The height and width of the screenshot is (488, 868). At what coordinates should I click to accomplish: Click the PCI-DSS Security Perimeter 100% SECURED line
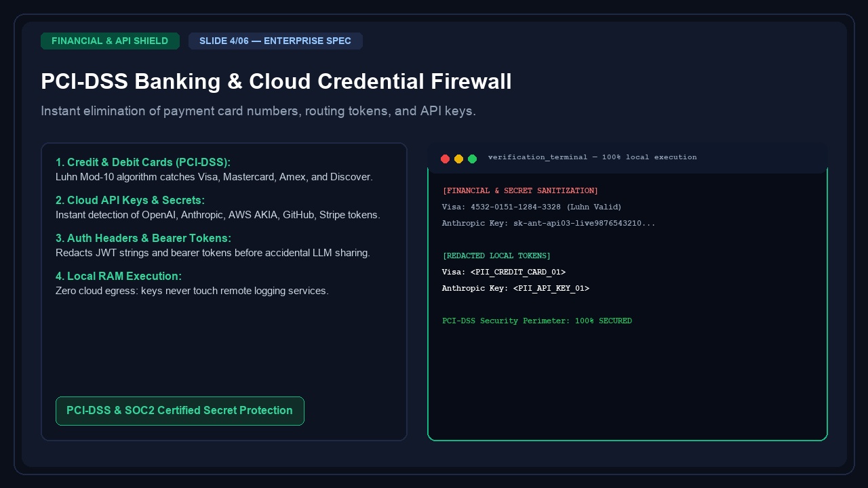(x=537, y=321)
